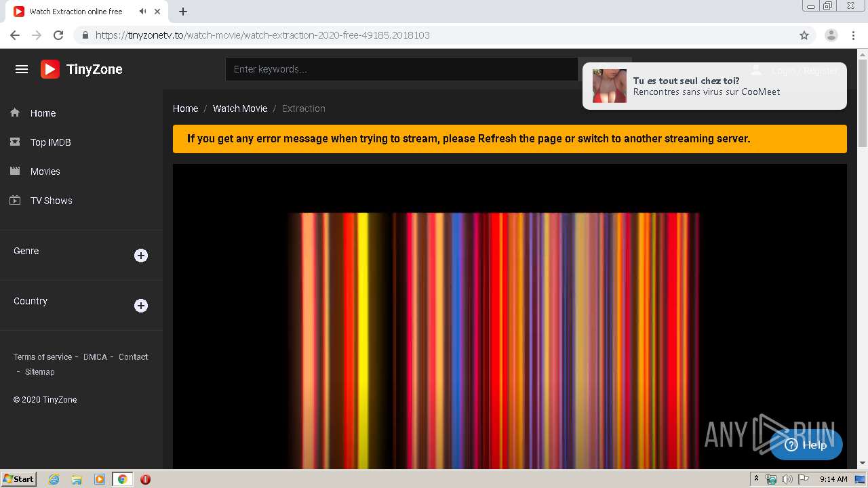Open the Sitemap link
This screenshot has width=868, height=488.
pos(39,371)
